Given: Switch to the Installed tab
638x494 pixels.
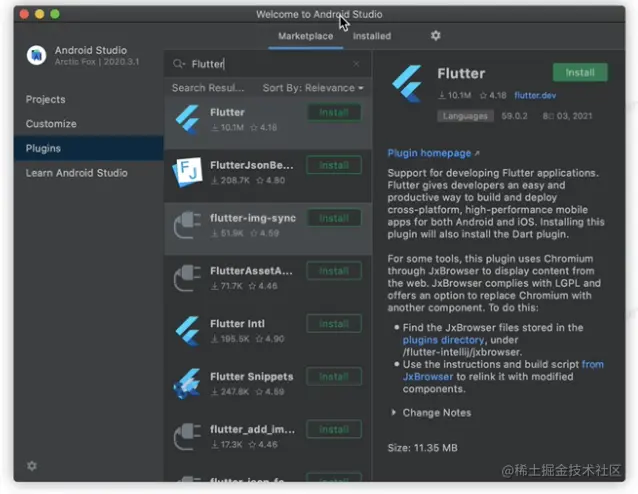Looking at the screenshot, I should coord(372,36).
